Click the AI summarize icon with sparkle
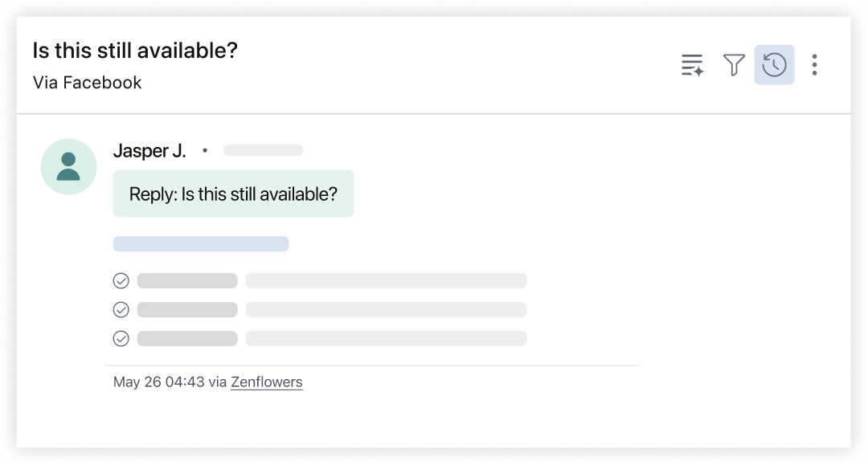This screenshot has width=868, height=465. 692,65
